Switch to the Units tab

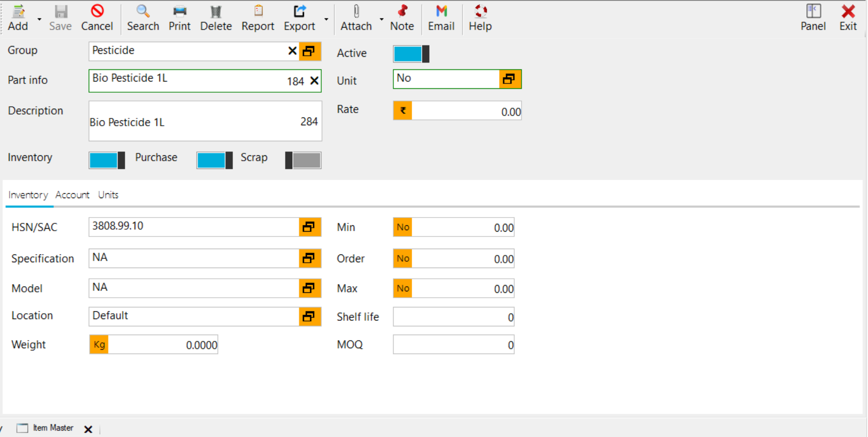point(108,195)
